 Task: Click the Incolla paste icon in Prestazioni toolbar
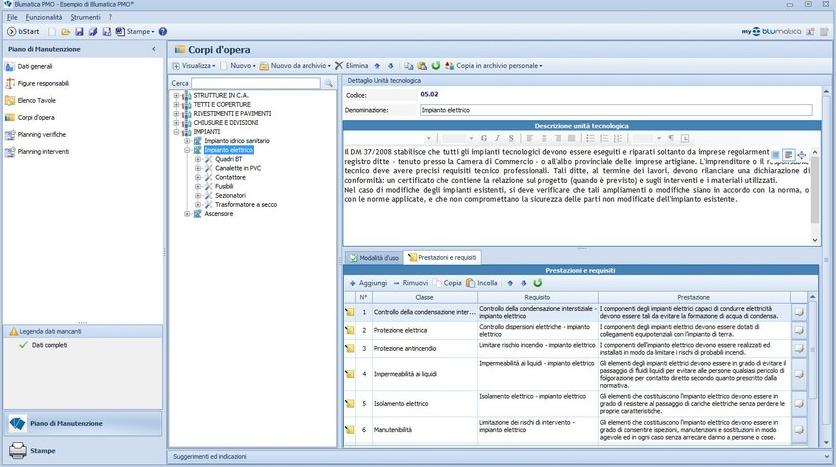[470, 283]
